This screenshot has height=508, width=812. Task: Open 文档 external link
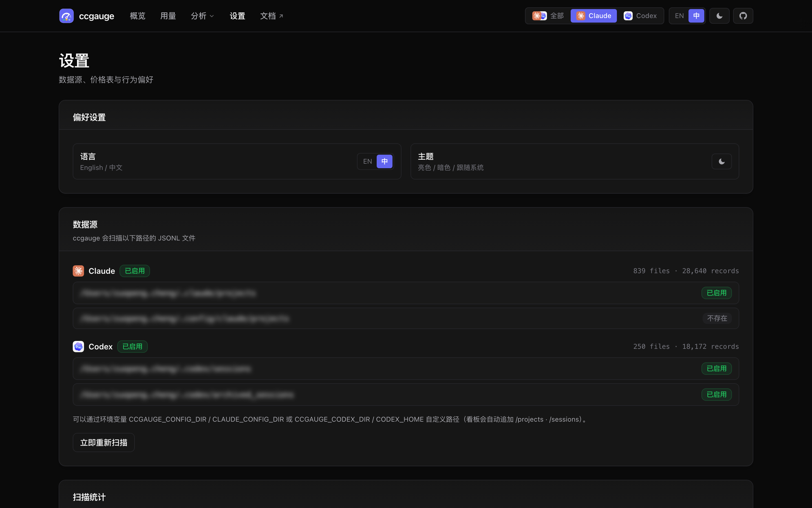click(272, 16)
